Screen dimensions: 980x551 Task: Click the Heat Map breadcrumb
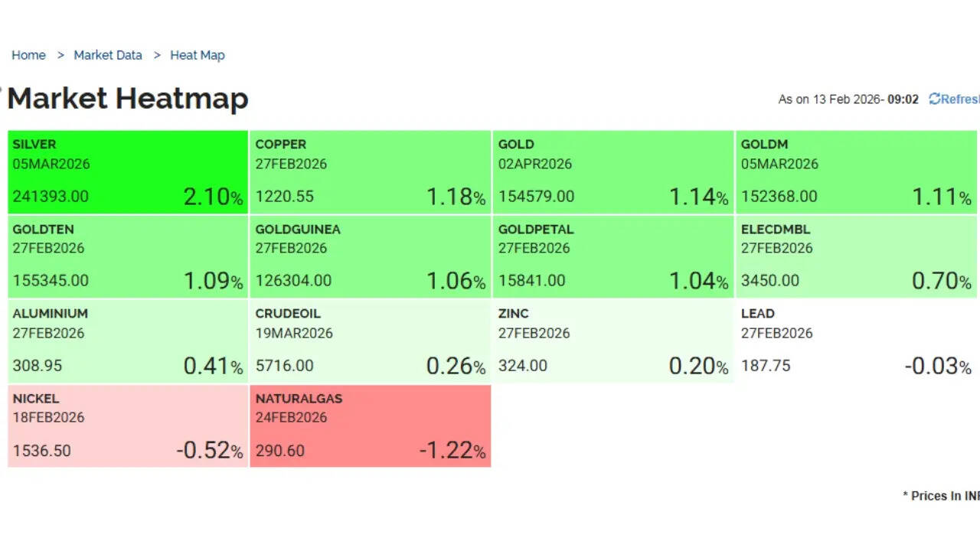pyautogui.click(x=198, y=55)
